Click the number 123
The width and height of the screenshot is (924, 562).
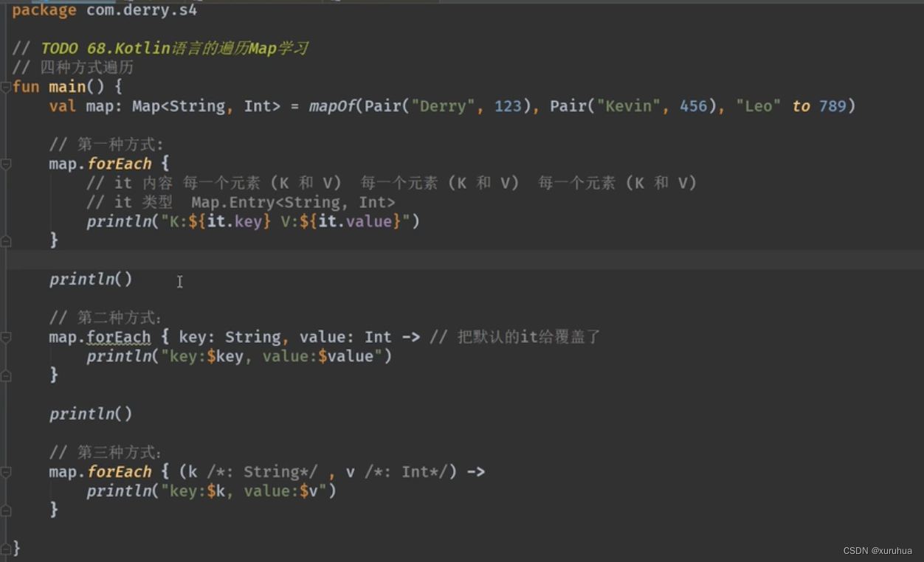(x=508, y=106)
